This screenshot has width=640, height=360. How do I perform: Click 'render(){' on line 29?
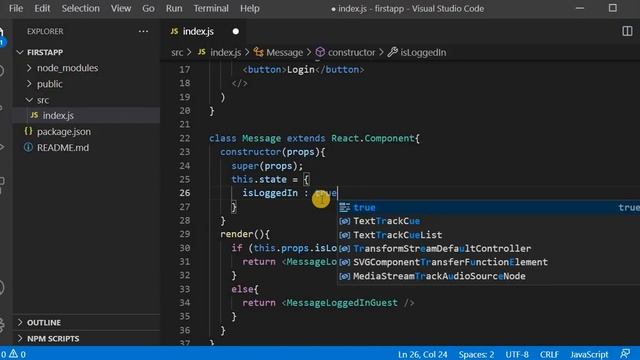[x=245, y=234]
